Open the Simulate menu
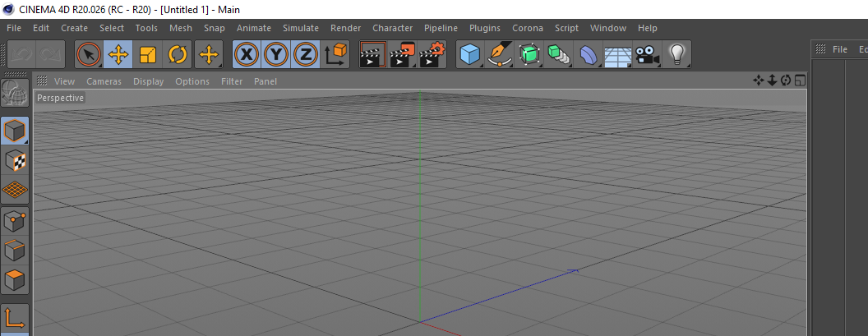Screen dimensions: 868x336 (x=301, y=28)
